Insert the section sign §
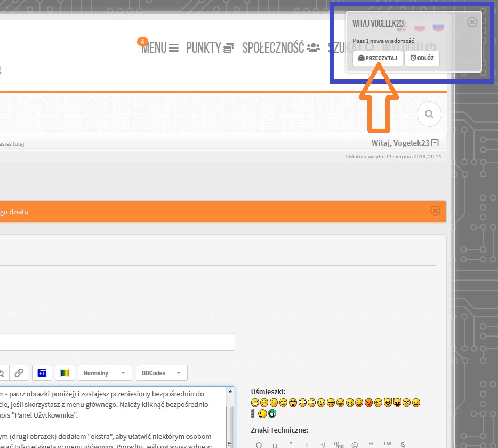Screen dimensions: 498x448 pyautogui.click(x=403, y=444)
